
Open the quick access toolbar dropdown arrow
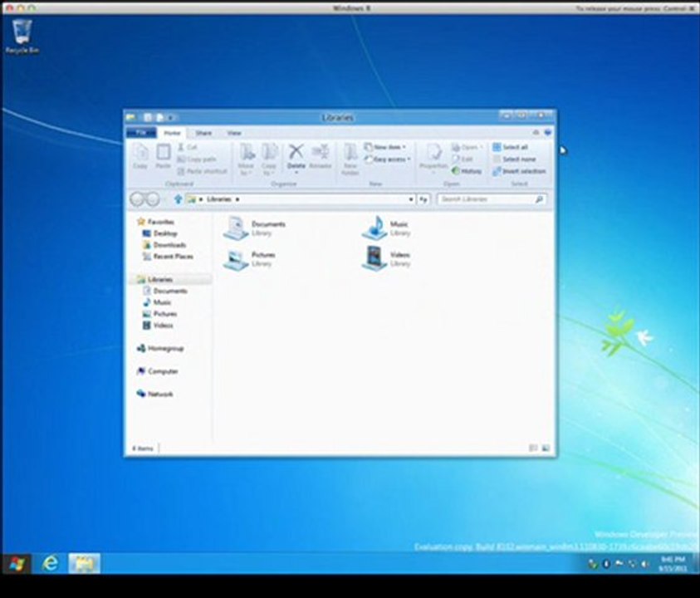pos(170,118)
